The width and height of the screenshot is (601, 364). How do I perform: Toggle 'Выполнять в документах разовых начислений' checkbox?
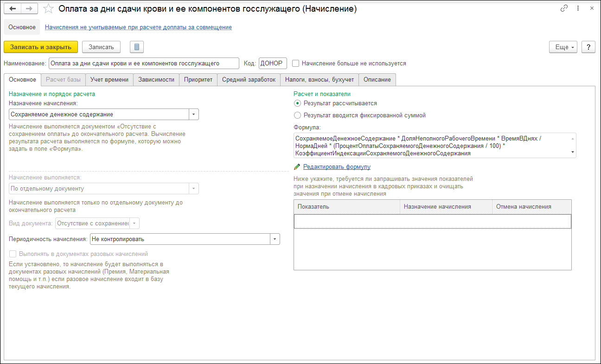click(13, 254)
